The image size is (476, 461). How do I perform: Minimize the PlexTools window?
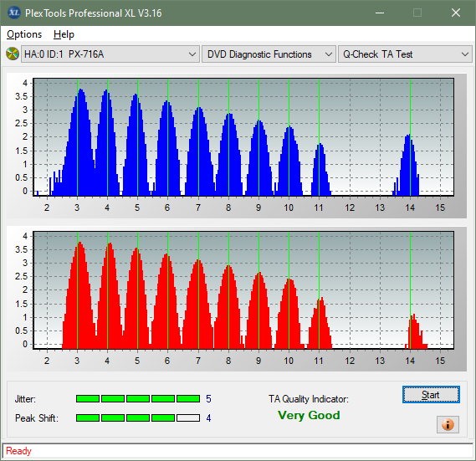[380, 13]
